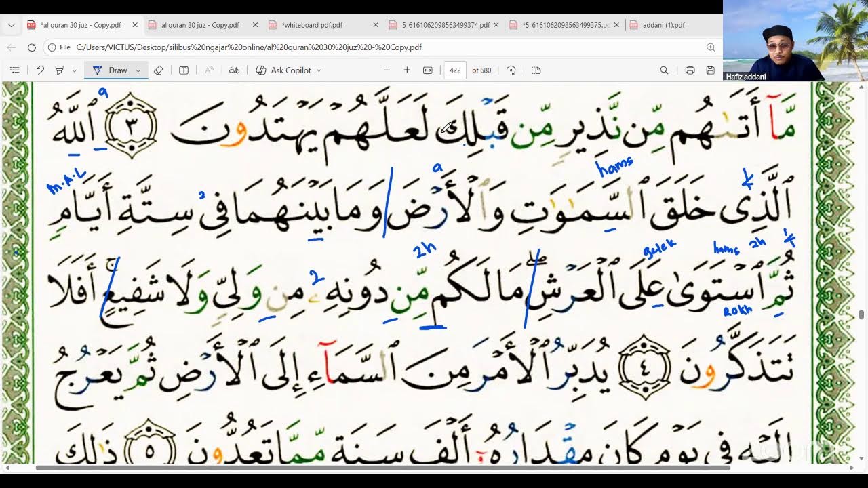
Task: Close the '5_6161062098563499374.pdf' tab
Action: (497, 25)
